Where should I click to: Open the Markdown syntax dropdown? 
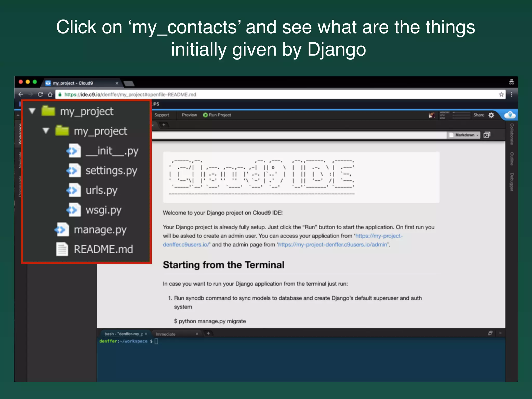click(465, 135)
